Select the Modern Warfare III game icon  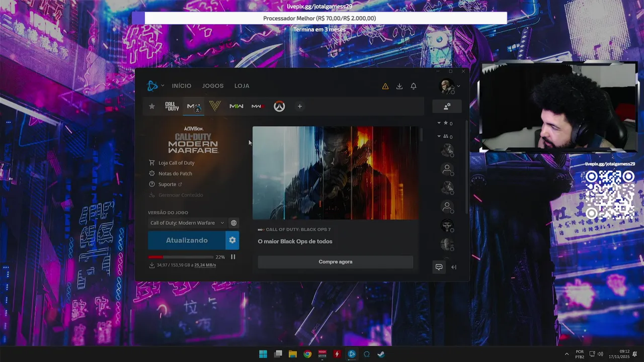tap(258, 106)
